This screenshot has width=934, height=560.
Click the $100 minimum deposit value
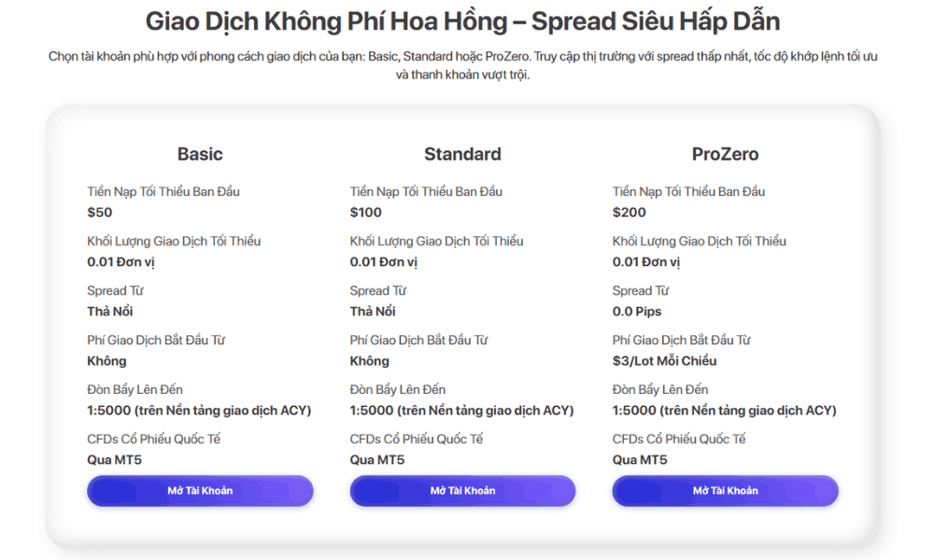point(366,213)
